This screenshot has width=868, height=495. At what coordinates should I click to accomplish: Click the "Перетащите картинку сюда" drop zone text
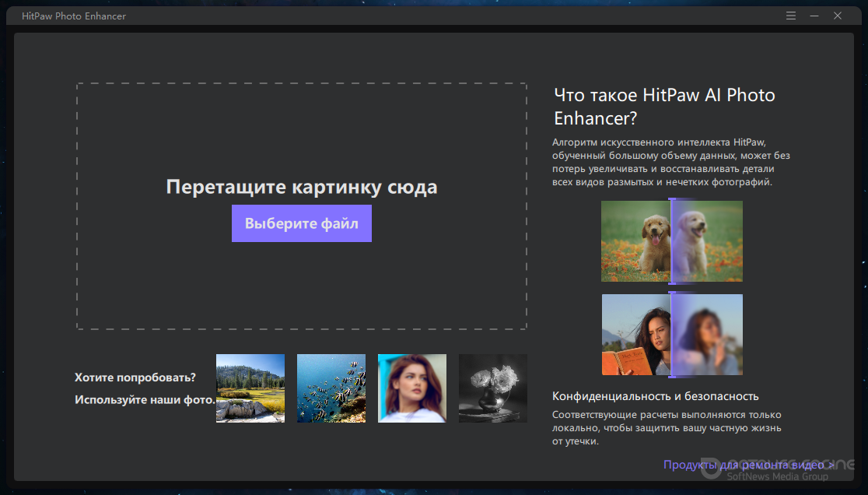tap(301, 187)
